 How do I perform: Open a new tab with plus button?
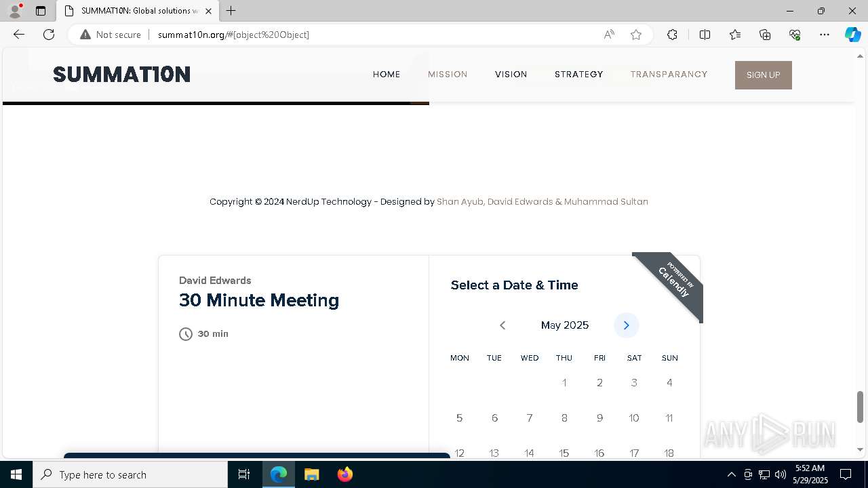click(231, 11)
